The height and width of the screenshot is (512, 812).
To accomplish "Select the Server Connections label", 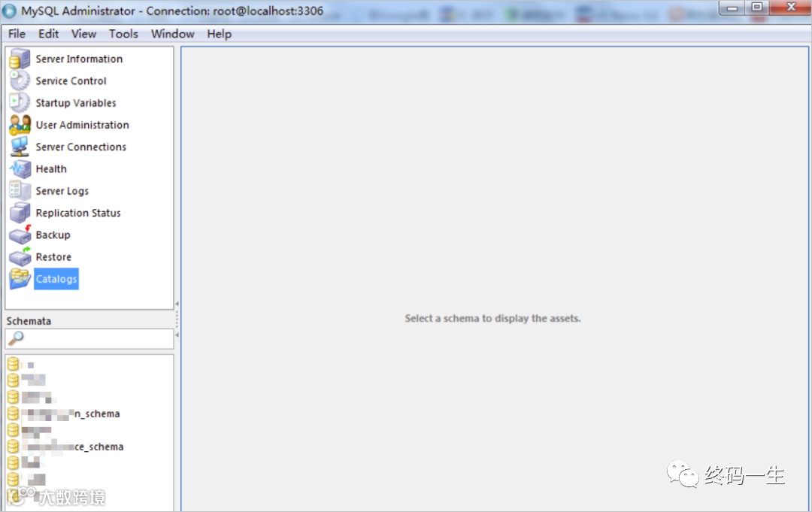I will 80,147.
